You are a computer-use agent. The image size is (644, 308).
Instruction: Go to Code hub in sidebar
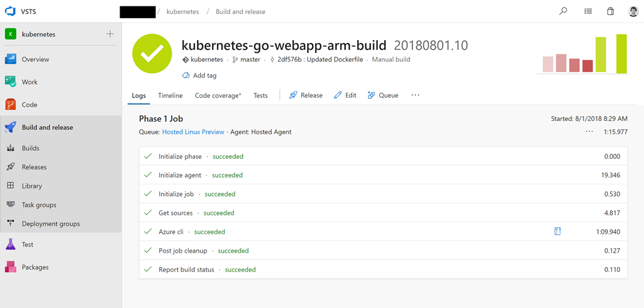pyautogui.click(x=30, y=105)
